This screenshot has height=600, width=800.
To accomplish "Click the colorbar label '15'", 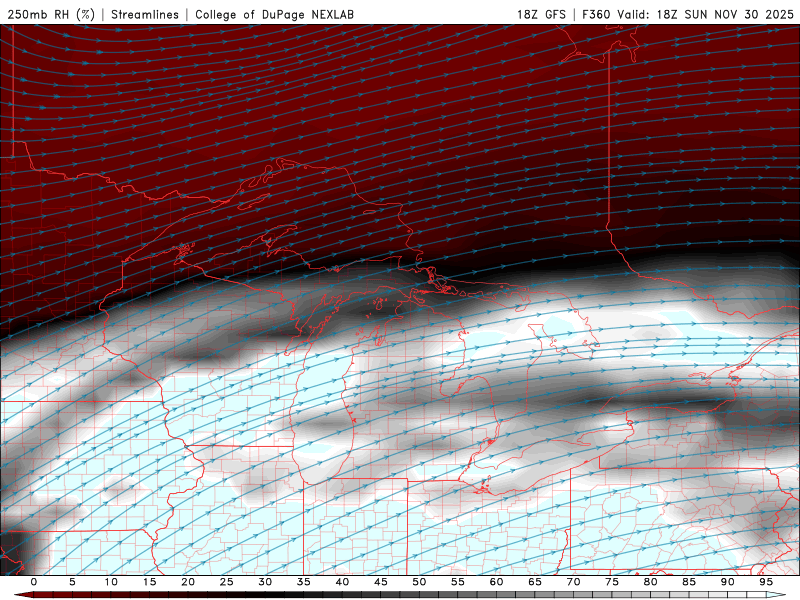I will pyautogui.click(x=149, y=582).
